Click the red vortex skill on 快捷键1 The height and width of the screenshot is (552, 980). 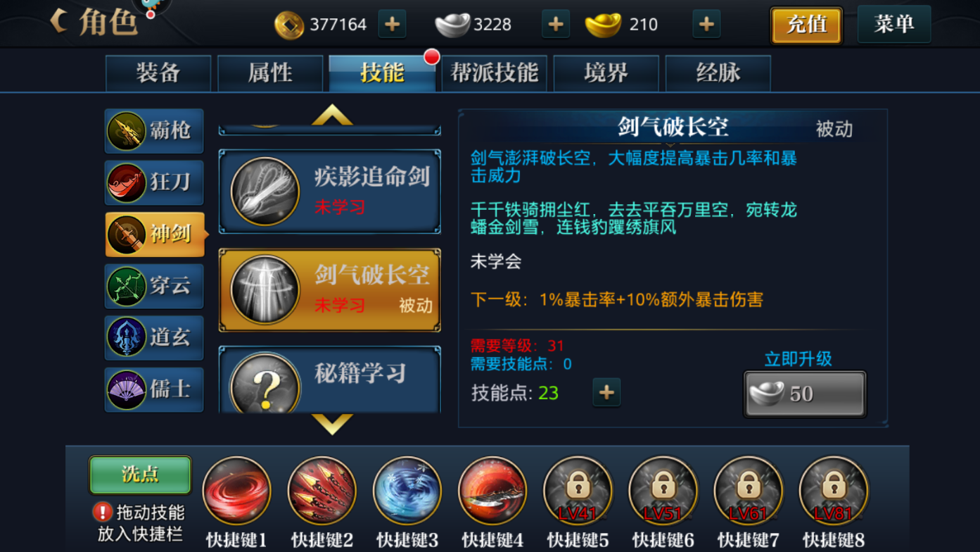coord(236,491)
